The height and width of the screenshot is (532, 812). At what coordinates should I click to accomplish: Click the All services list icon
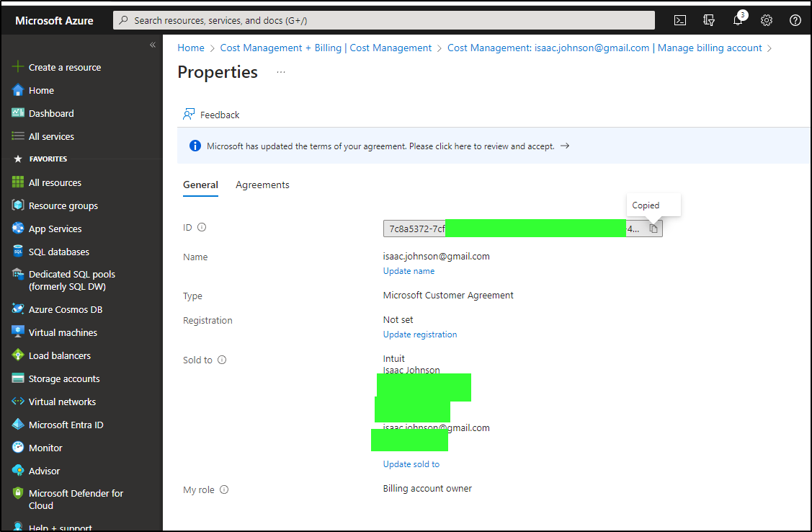(x=17, y=136)
